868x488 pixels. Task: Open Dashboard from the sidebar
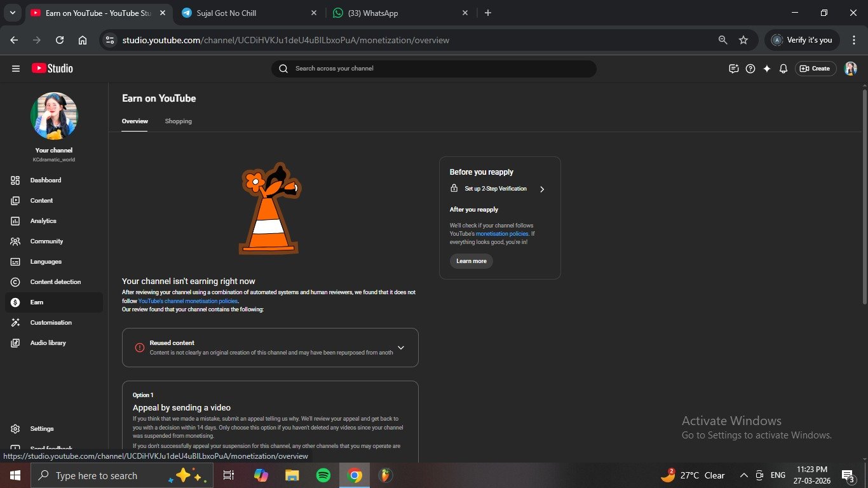pyautogui.click(x=46, y=180)
